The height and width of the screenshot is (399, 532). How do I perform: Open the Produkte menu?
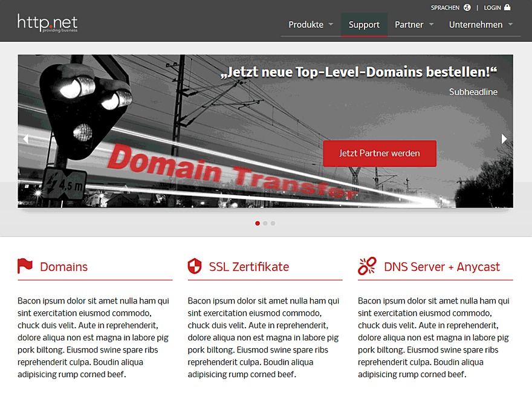306,24
